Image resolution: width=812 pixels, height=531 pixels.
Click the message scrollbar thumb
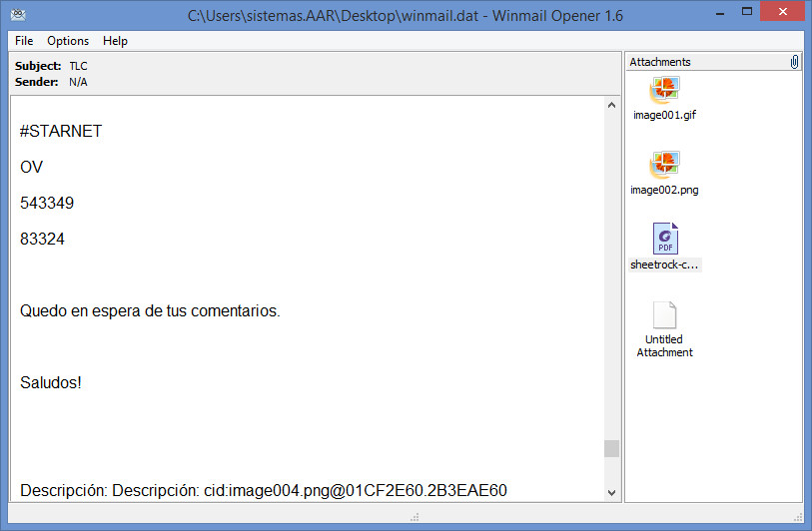click(x=611, y=449)
